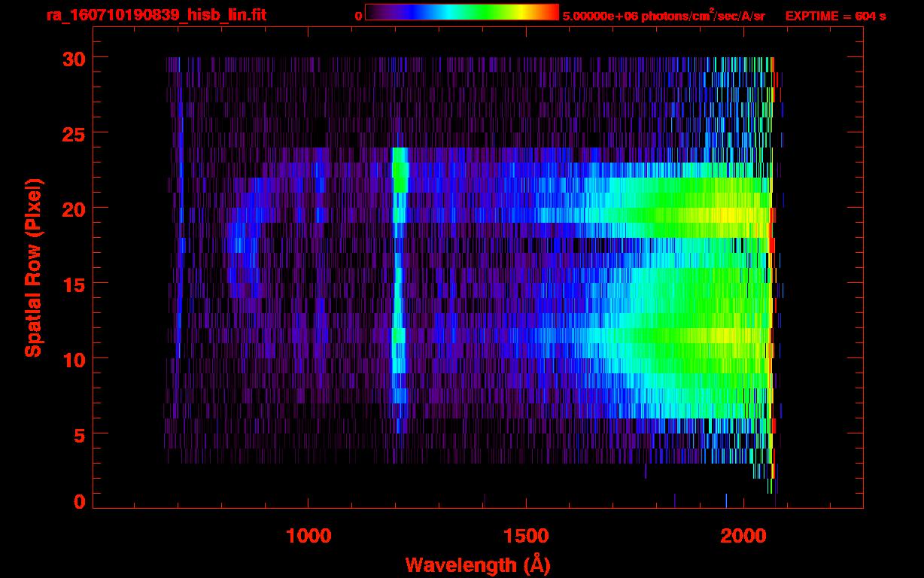Click the 2000 wavelength tick label
This screenshot has height=578, width=924.
(x=743, y=536)
